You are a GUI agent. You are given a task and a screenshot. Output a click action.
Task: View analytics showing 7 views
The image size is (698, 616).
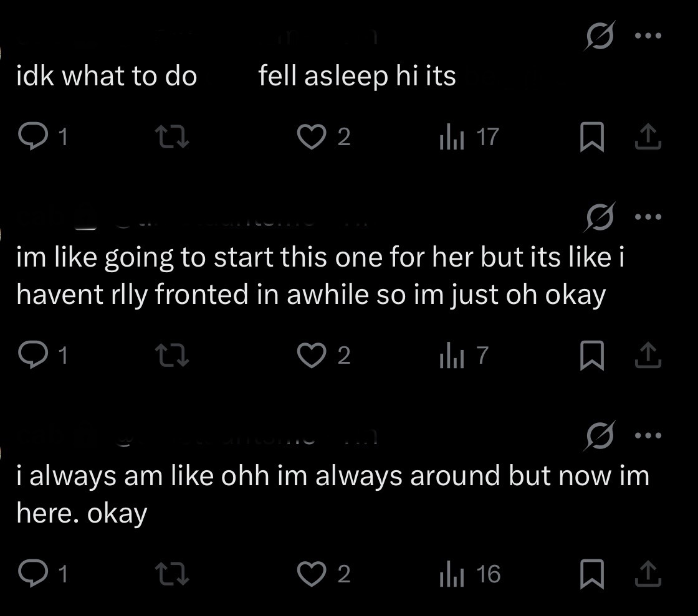click(x=464, y=356)
